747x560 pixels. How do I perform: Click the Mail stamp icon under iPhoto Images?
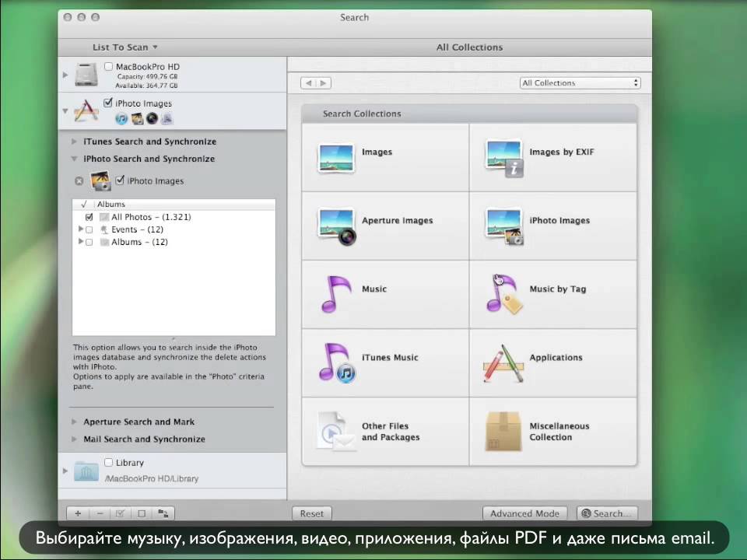[x=167, y=118]
